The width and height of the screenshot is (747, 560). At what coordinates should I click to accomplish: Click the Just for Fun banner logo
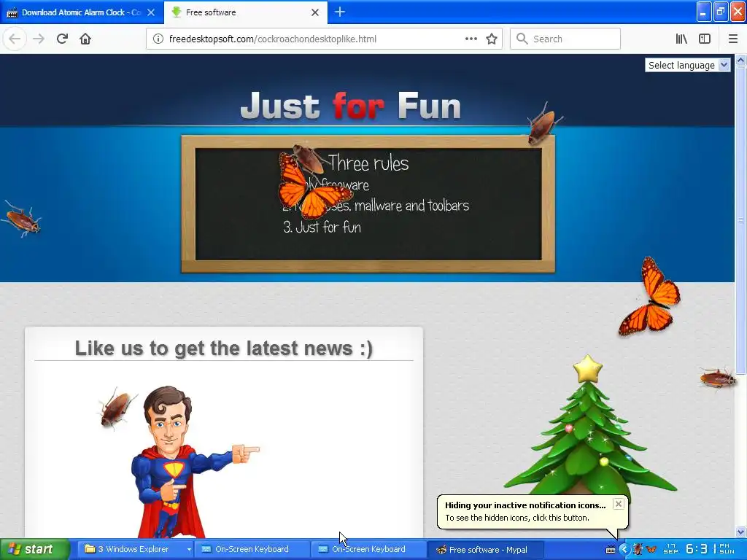click(x=351, y=105)
